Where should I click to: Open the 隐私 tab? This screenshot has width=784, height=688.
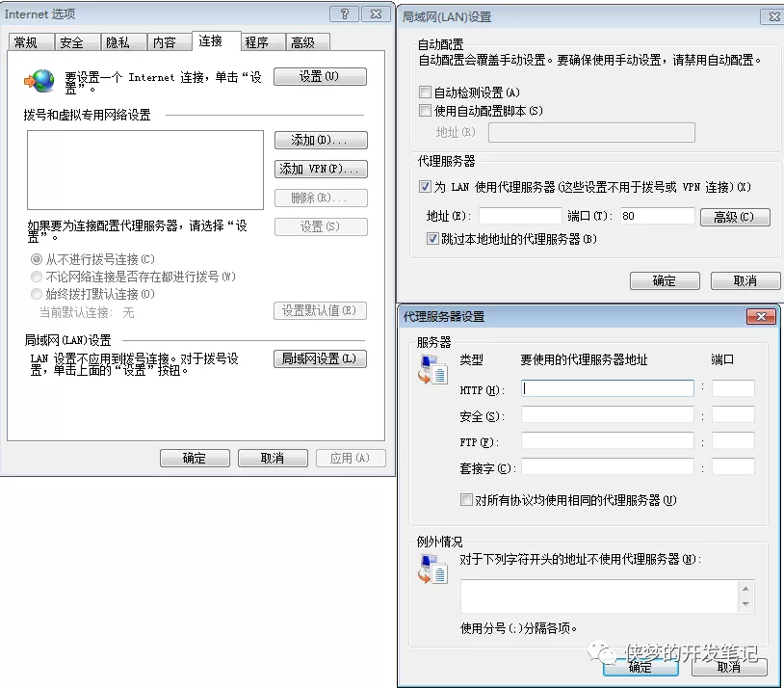(x=123, y=42)
